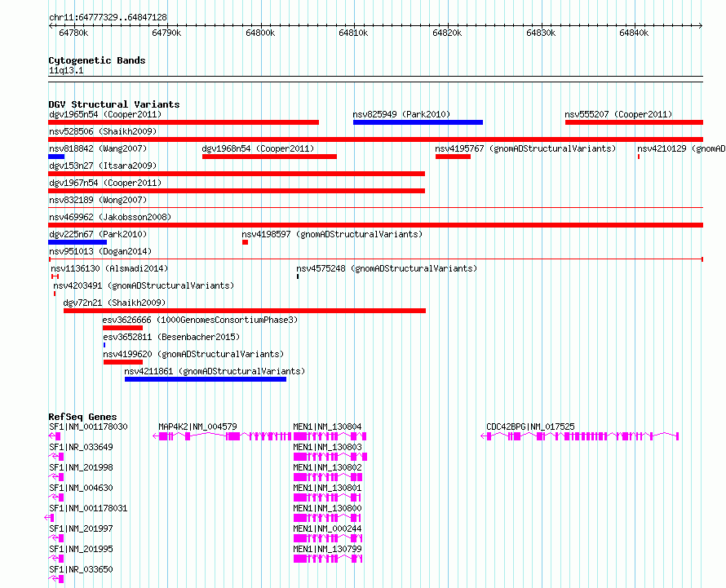Click the nsv4203491 gnomAD variant label
726x588 pixels.
click(144, 285)
